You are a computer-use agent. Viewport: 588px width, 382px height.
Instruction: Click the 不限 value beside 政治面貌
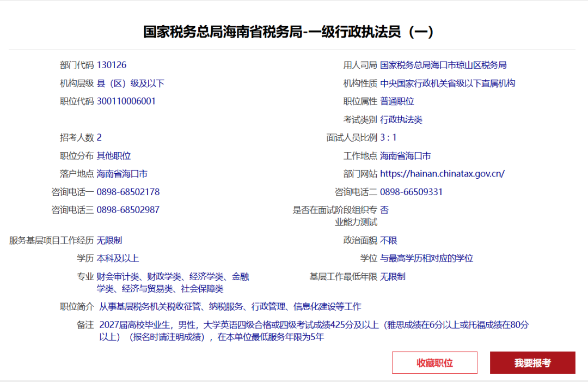click(389, 240)
